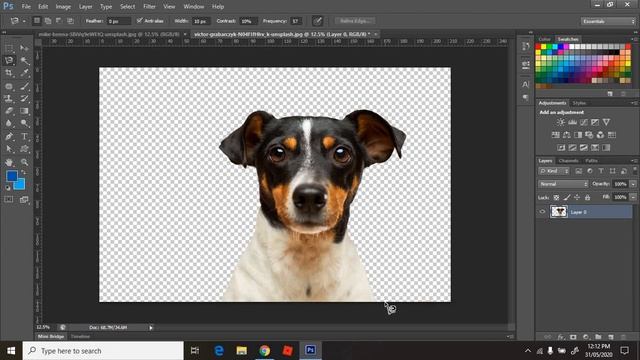
Task: Choose Add to selection mode
Action: [x=48, y=21]
